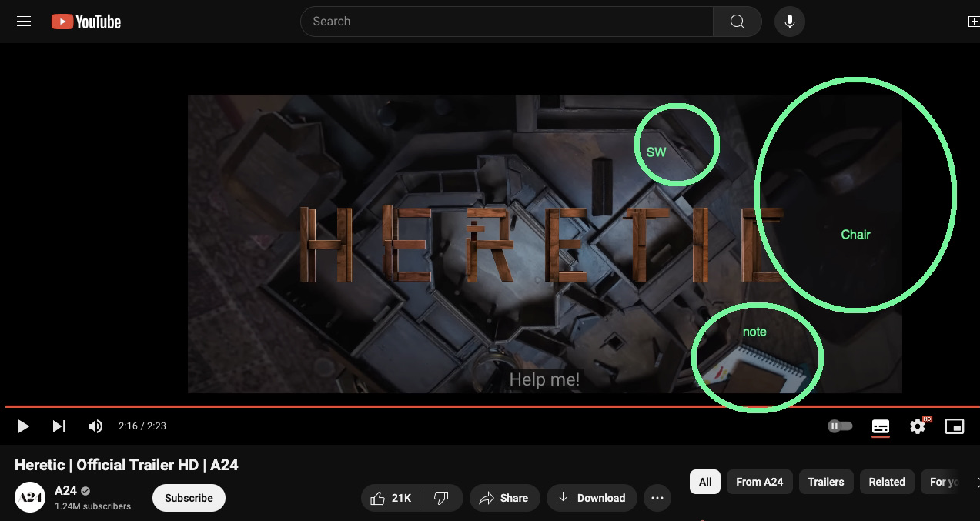Viewport: 980px width, 521px height.
Task: Open the hamburger guide menu
Action: click(x=24, y=22)
